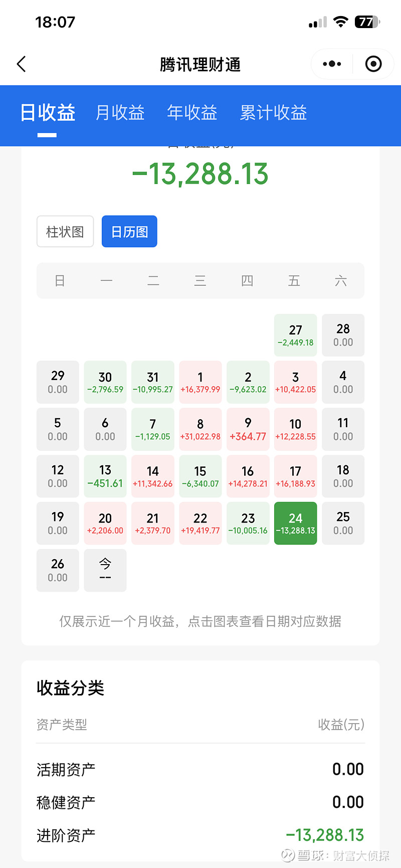
Task: Tap the 收益分类 section heading
Action: point(70,688)
